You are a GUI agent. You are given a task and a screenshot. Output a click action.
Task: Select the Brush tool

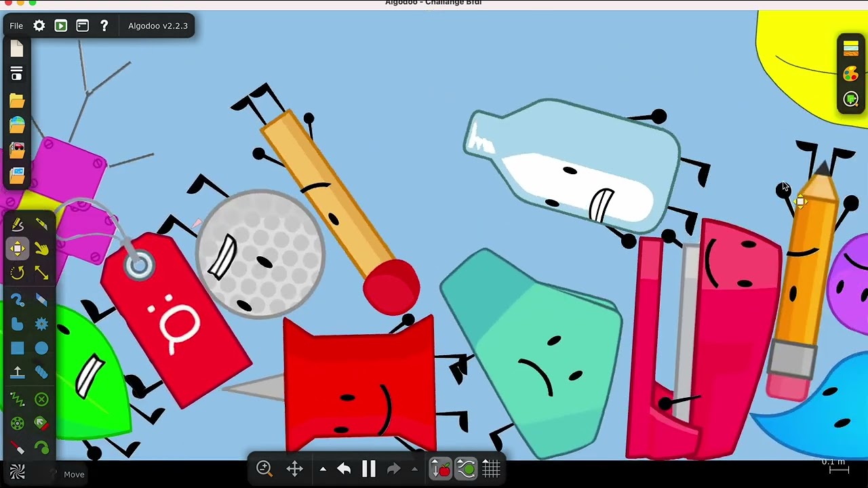click(17, 300)
